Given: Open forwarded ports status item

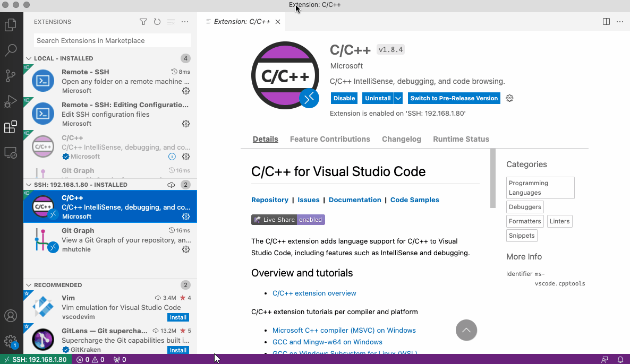Looking at the screenshot, I should [120, 360].
